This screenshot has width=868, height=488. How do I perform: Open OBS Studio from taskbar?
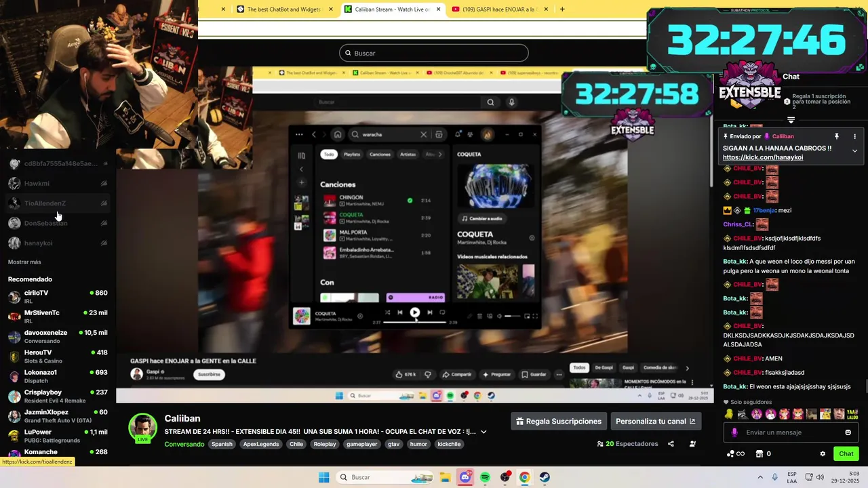pos(505,477)
